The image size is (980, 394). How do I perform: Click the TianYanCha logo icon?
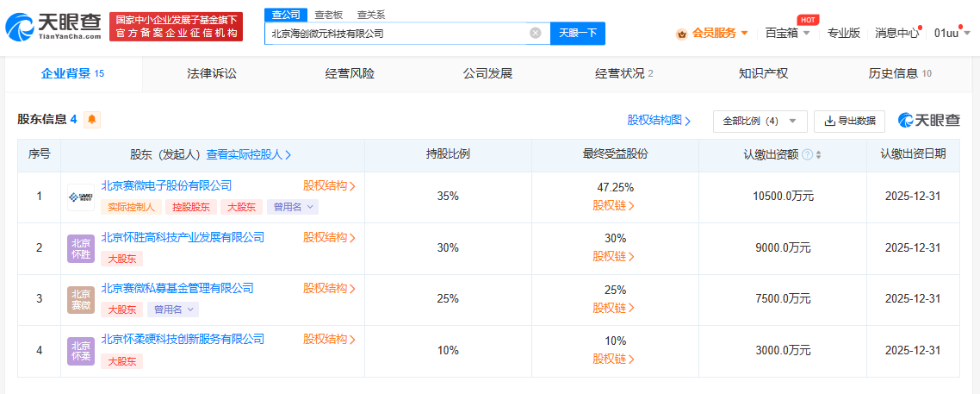[x=21, y=27]
